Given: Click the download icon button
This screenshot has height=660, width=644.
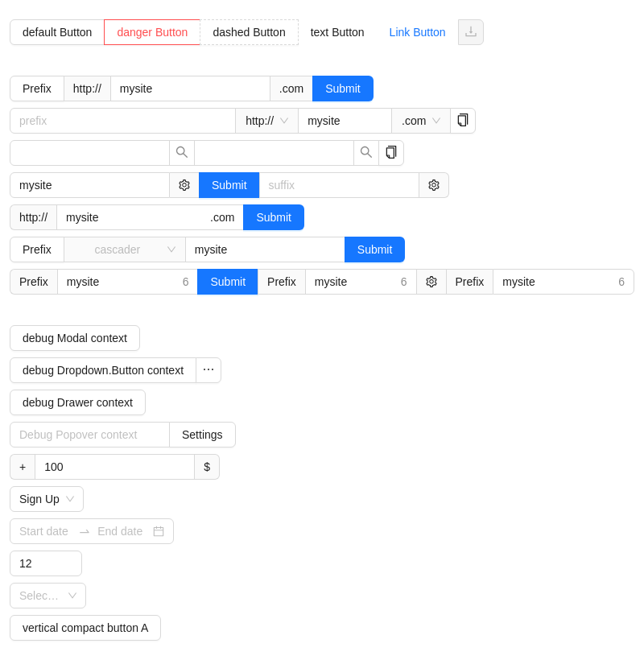Looking at the screenshot, I should pyautogui.click(x=471, y=32).
